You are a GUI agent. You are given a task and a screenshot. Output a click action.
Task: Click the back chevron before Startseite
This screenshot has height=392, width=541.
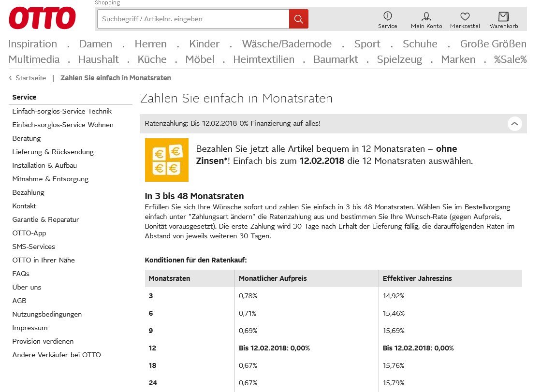pyautogui.click(x=9, y=77)
